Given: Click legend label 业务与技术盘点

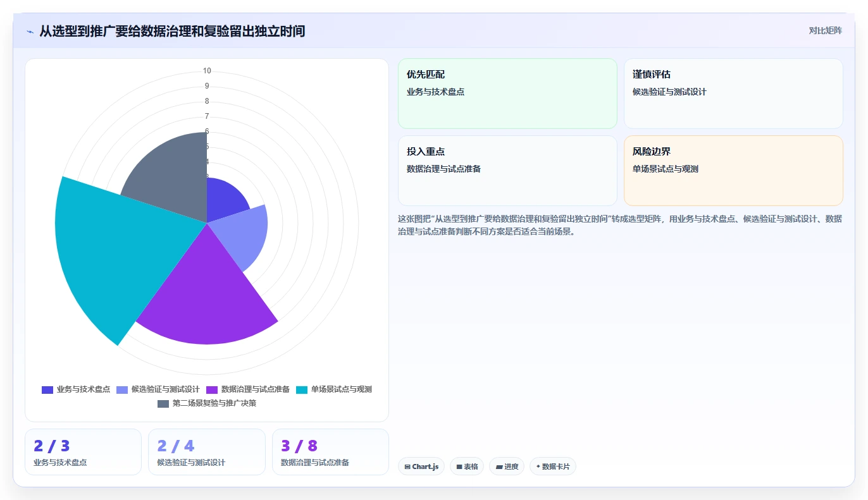Looking at the screenshot, I should tap(84, 389).
